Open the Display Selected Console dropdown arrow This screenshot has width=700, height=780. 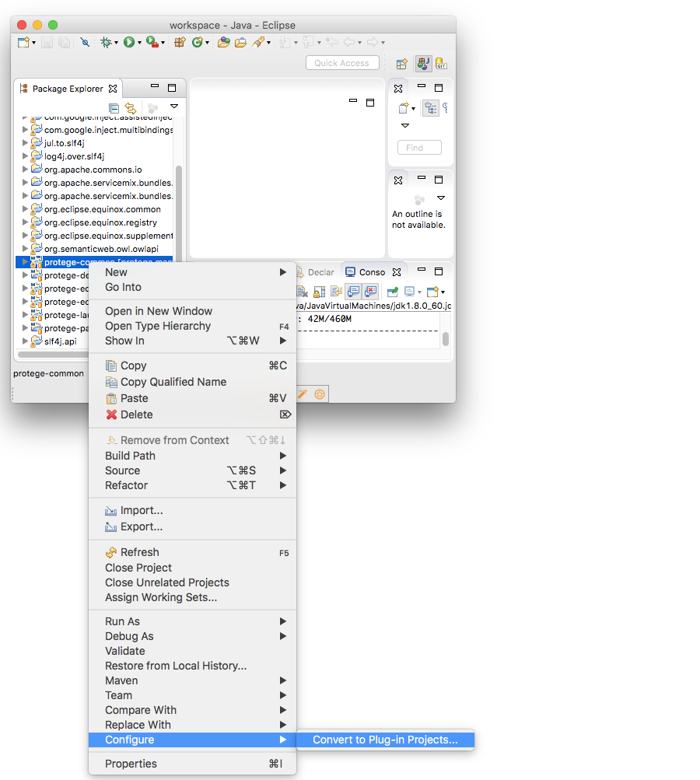419,292
